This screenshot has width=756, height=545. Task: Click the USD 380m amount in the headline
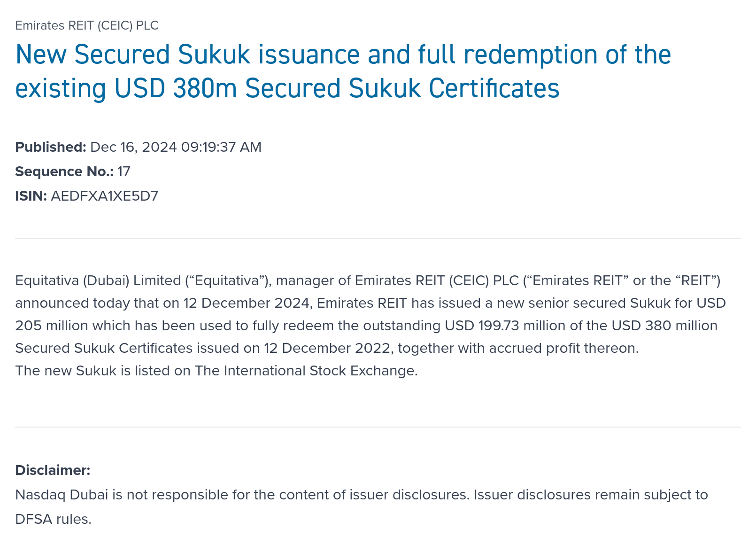click(176, 88)
